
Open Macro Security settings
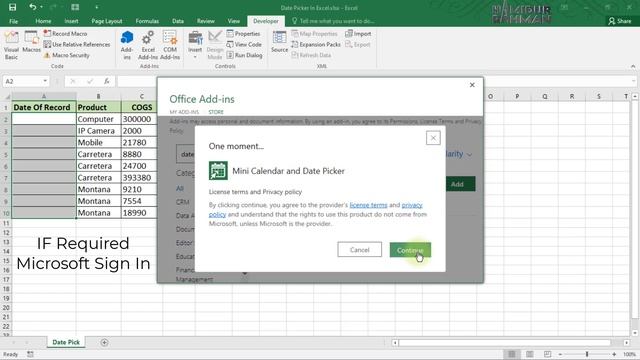[67, 55]
